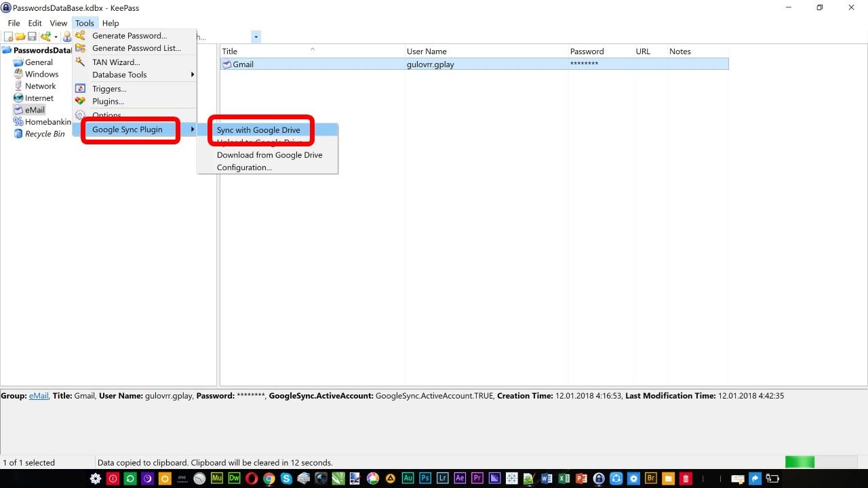Open Adobe Muse from the taskbar
The image size is (868, 488).
point(217,479)
